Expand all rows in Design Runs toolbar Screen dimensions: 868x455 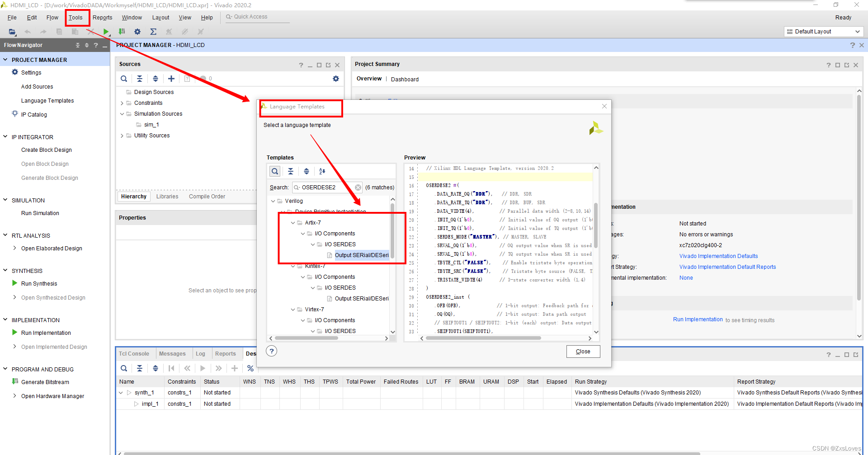click(x=156, y=368)
